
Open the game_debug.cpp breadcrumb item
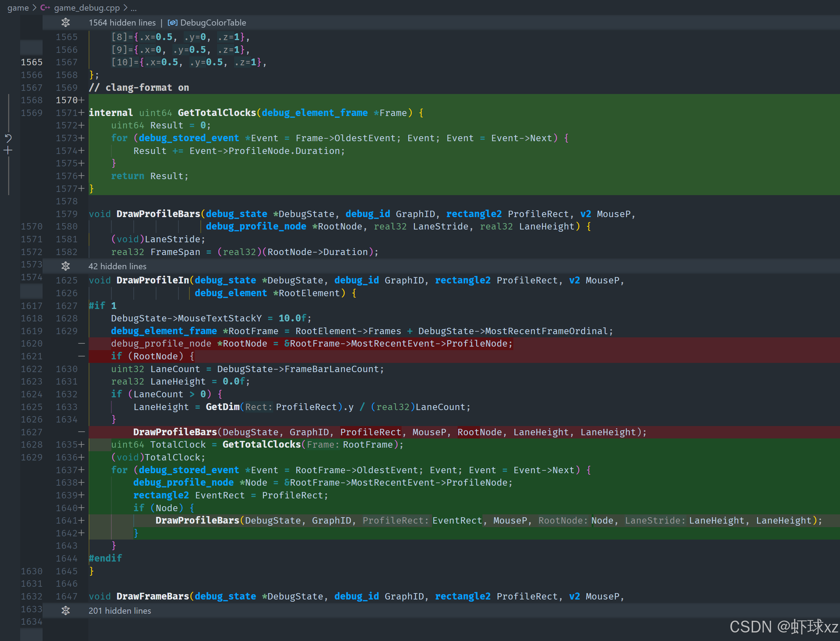coord(87,8)
